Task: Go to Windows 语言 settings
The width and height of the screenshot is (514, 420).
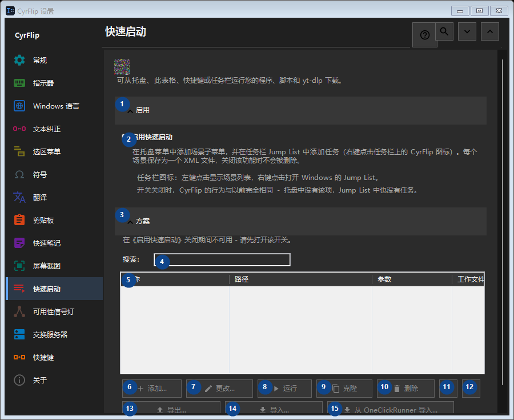Action: coord(54,106)
